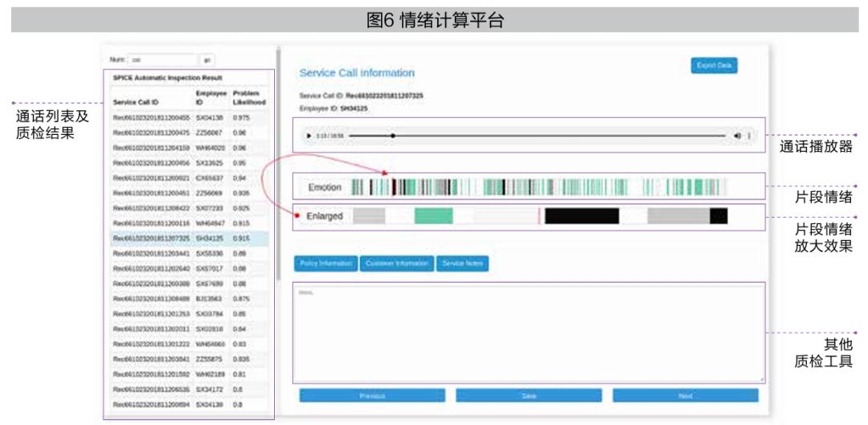The height and width of the screenshot is (425, 868).
Task: Click the go button beside Num field
Action: pyautogui.click(x=207, y=59)
